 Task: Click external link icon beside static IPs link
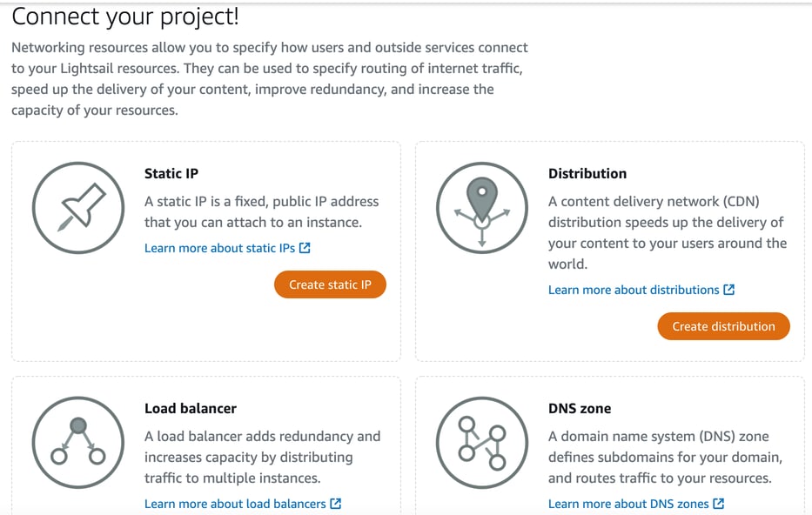(x=305, y=248)
